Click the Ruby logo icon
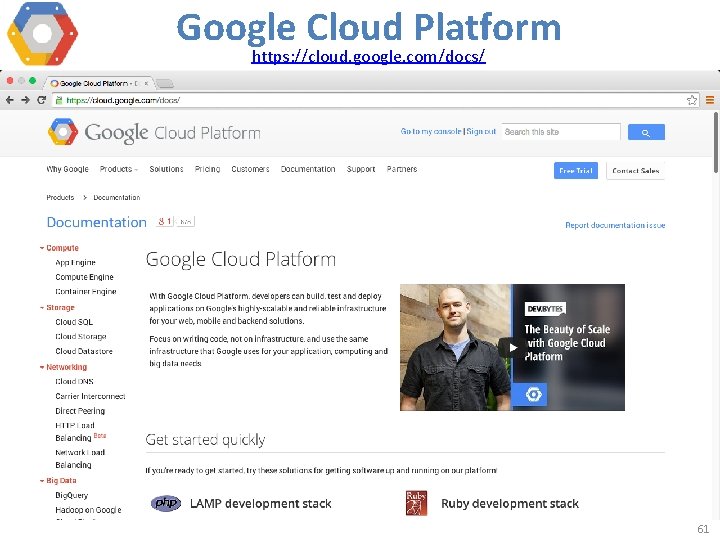The image size is (720, 540). click(x=416, y=503)
